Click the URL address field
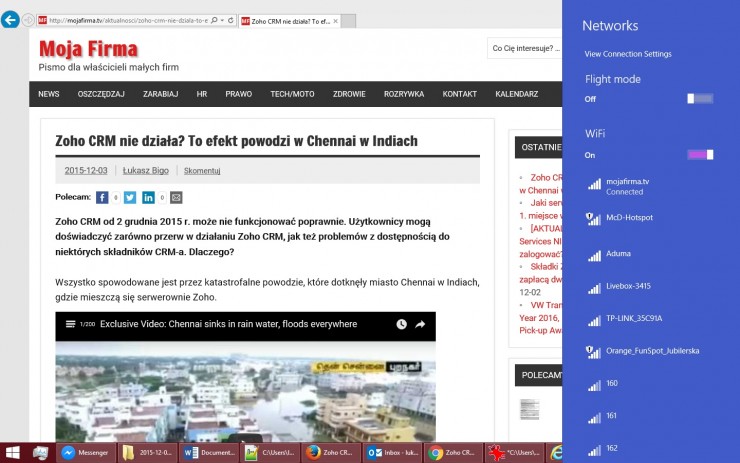The width and height of the screenshot is (740, 463). click(x=128, y=20)
